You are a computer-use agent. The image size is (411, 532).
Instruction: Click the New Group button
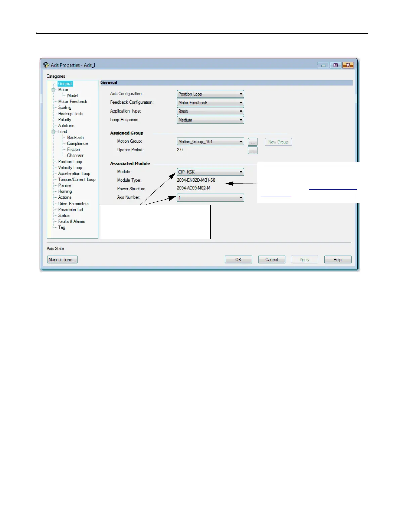(x=278, y=142)
